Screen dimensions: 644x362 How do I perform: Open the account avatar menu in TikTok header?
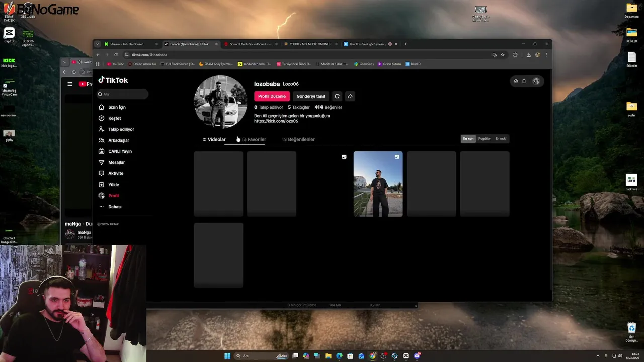536,81
